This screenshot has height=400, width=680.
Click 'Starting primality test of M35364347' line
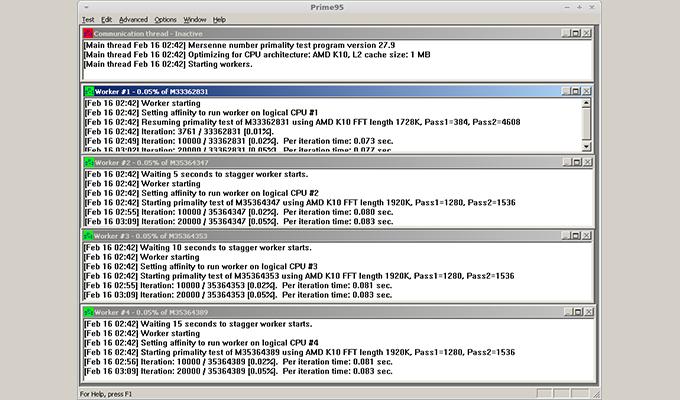click(300, 203)
